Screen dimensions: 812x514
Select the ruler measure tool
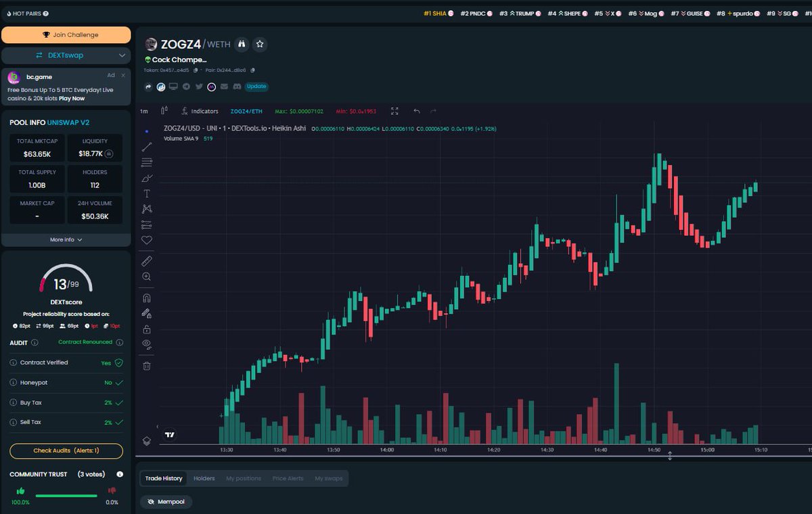click(x=147, y=261)
